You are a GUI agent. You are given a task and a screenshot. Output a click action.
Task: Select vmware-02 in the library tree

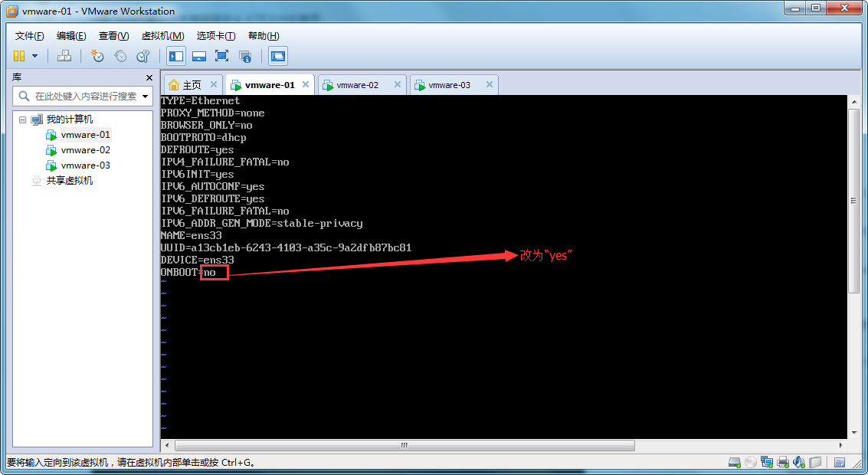click(86, 150)
